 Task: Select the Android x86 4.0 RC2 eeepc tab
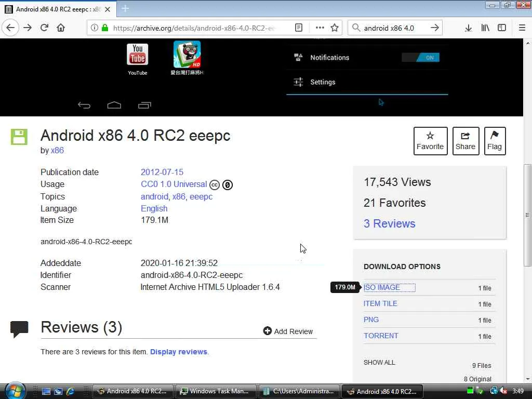coord(58,9)
